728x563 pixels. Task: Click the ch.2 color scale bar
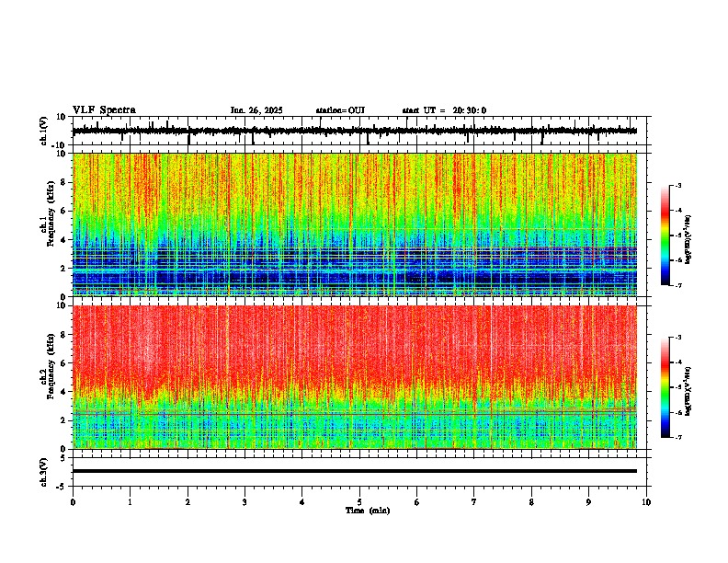tap(665, 387)
